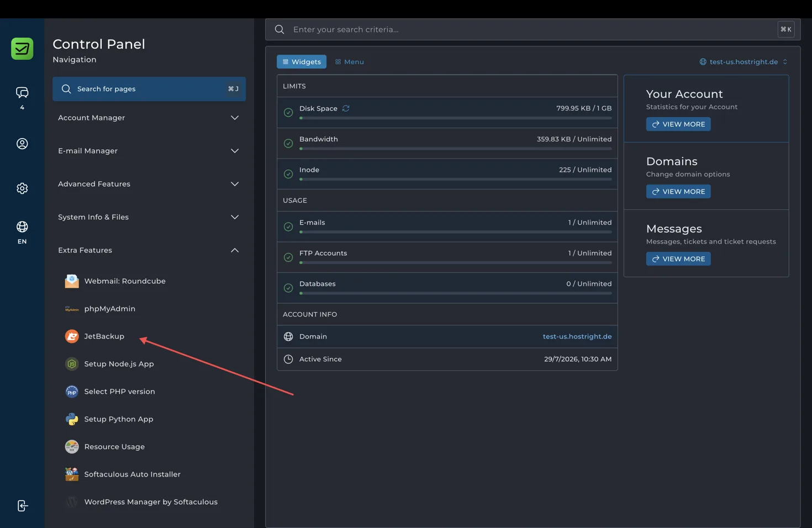The image size is (812, 528).
Task: Refresh Disk Space usage icon
Action: 346,108
